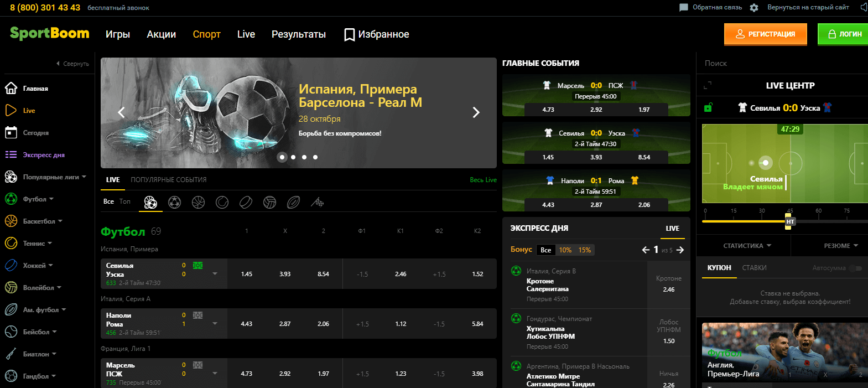Click the Хоккей icon in sidebar

click(x=11, y=265)
